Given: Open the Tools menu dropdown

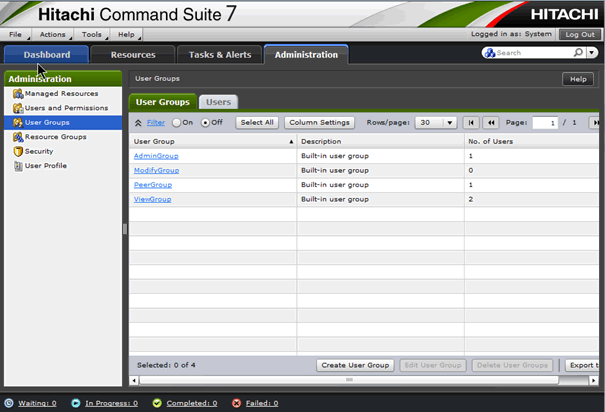Looking at the screenshot, I should click(x=94, y=34).
